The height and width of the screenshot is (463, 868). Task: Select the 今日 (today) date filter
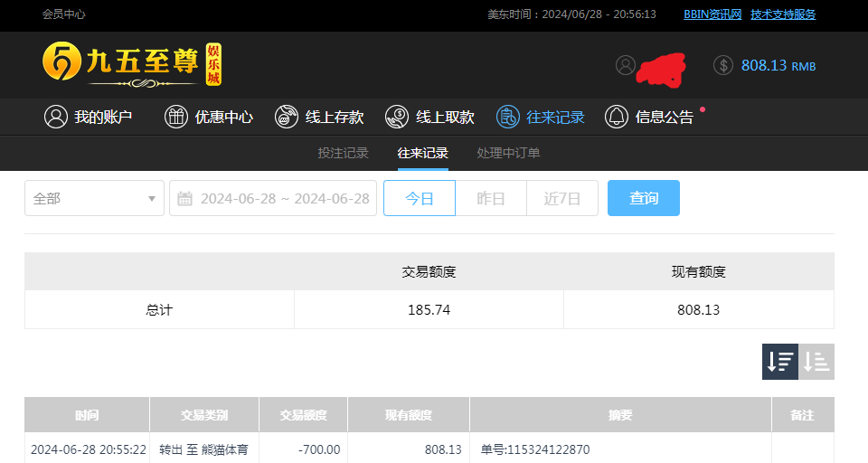(x=420, y=198)
